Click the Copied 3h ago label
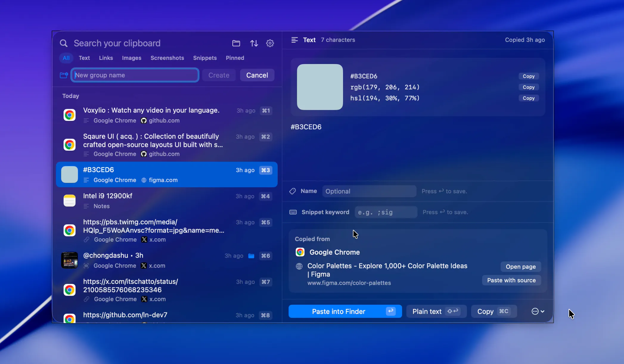The height and width of the screenshot is (364, 624). pos(525,40)
